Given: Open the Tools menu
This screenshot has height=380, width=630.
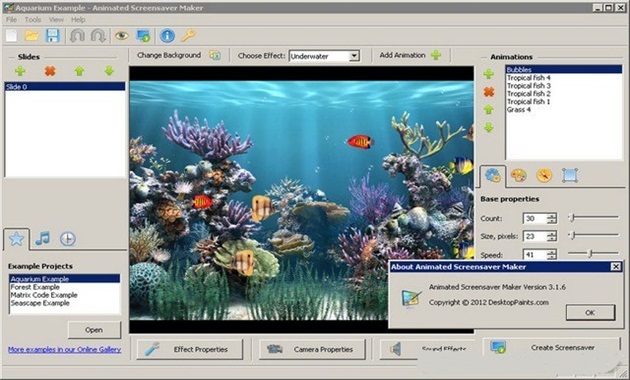Looking at the screenshot, I should pos(33,20).
